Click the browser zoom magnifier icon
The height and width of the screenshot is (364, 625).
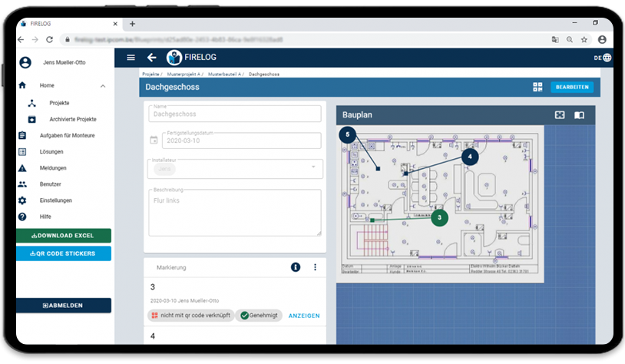coord(570,39)
